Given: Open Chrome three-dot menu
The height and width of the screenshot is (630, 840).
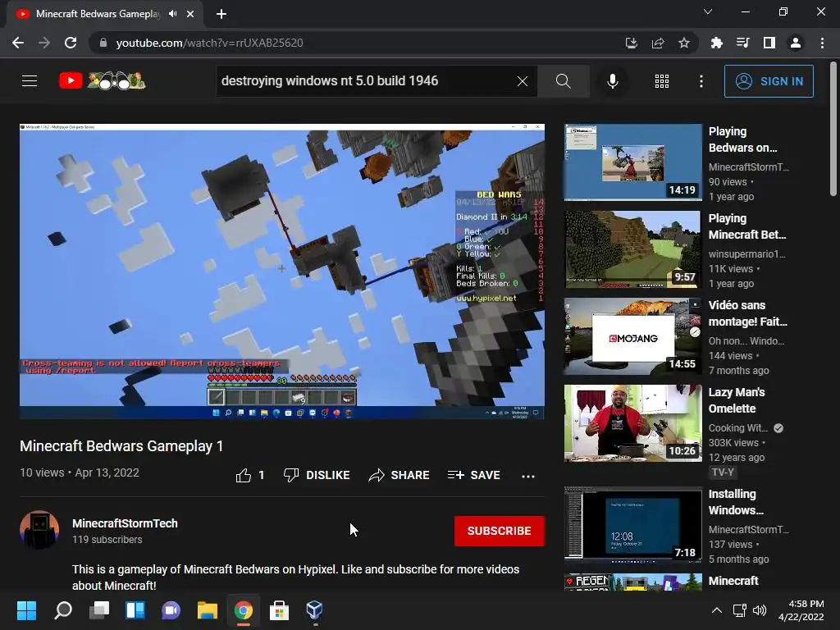Looking at the screenshot, I should click(x=822, y=43).
